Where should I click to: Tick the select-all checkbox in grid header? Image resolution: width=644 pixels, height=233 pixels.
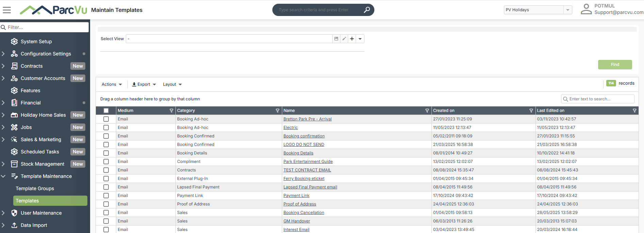click(x=106, y=111)
